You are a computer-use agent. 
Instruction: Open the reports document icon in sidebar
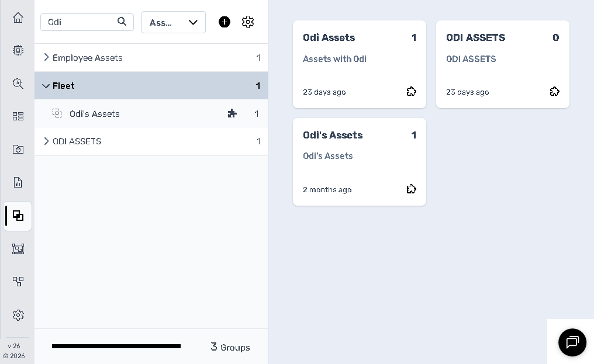(18, 182)
